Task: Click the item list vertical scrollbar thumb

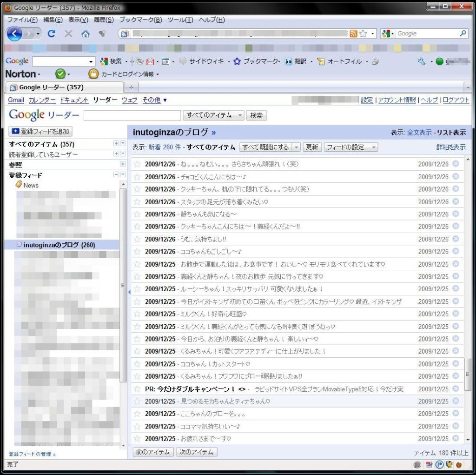Action: click(468, 375)
